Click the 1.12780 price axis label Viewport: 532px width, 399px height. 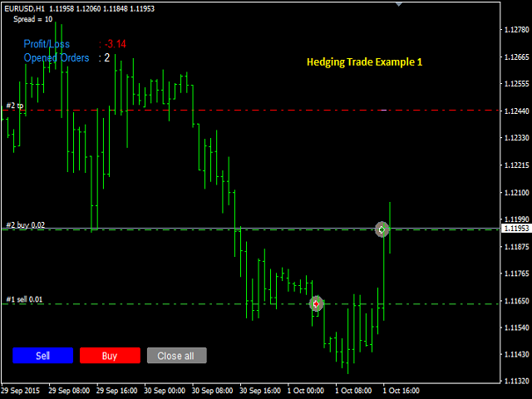point(517,30)
